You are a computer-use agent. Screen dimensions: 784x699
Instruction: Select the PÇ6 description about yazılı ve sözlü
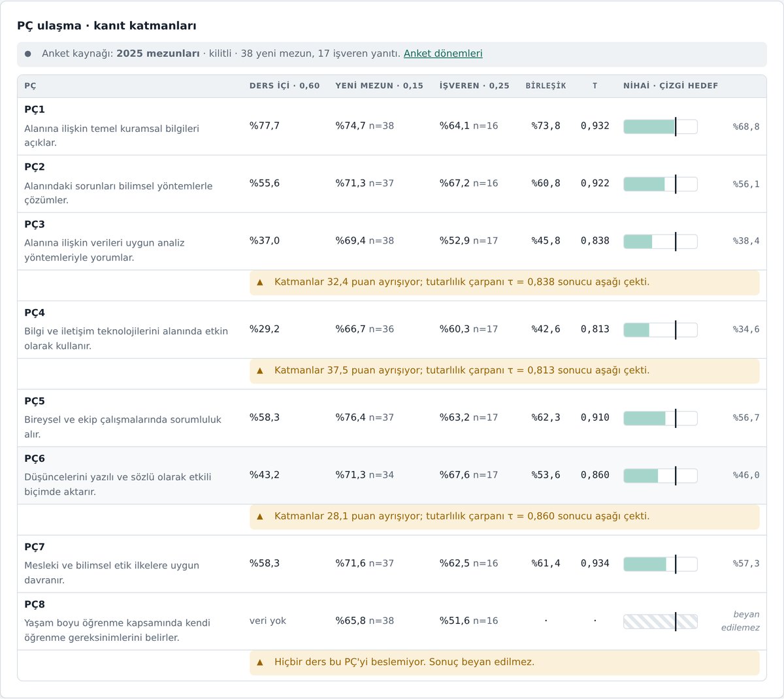118,484
